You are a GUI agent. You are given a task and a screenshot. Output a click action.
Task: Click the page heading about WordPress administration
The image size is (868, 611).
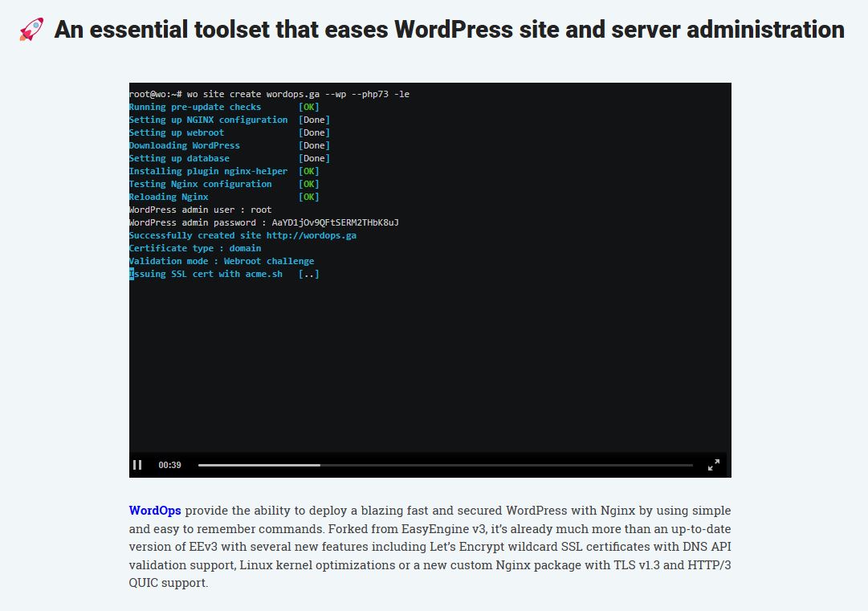click(x=449, y=30)
